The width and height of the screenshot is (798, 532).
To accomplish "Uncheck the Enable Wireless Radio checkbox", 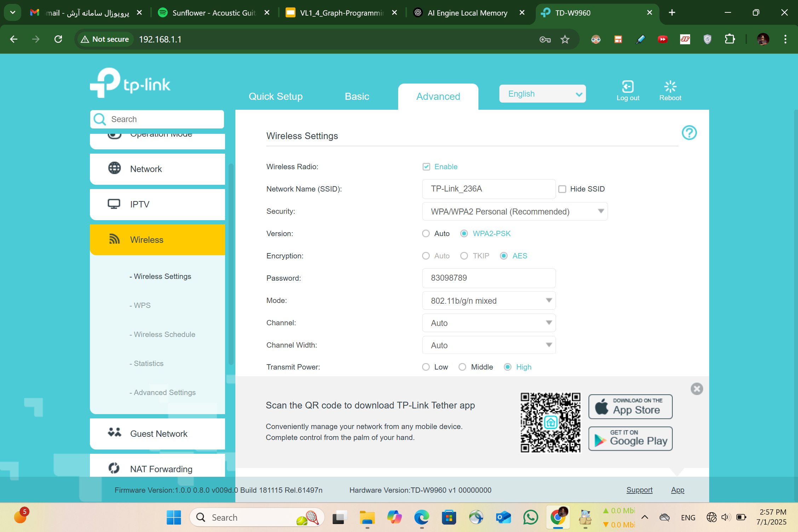I will 426,166.
